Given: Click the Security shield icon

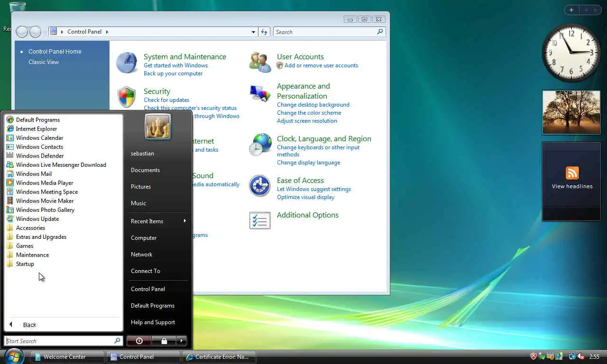Looking at the screenshot, I should 127,97.
